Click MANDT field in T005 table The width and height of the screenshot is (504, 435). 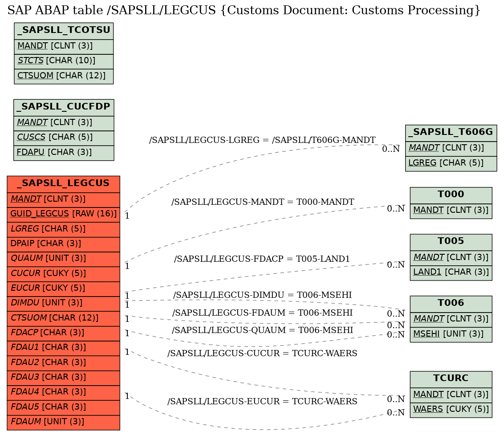tap(451, 258)
